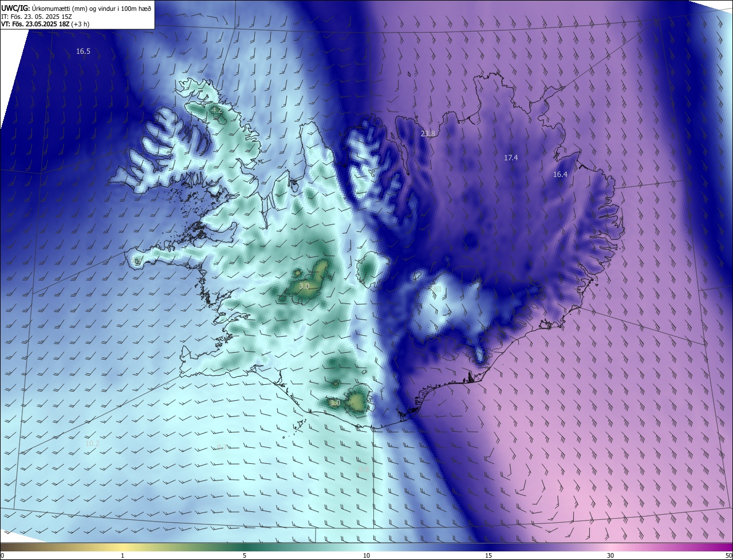Click the 30 tick on the colorbar
The height and width of the screenshot is (560, 733).
[x=610, y=555]
